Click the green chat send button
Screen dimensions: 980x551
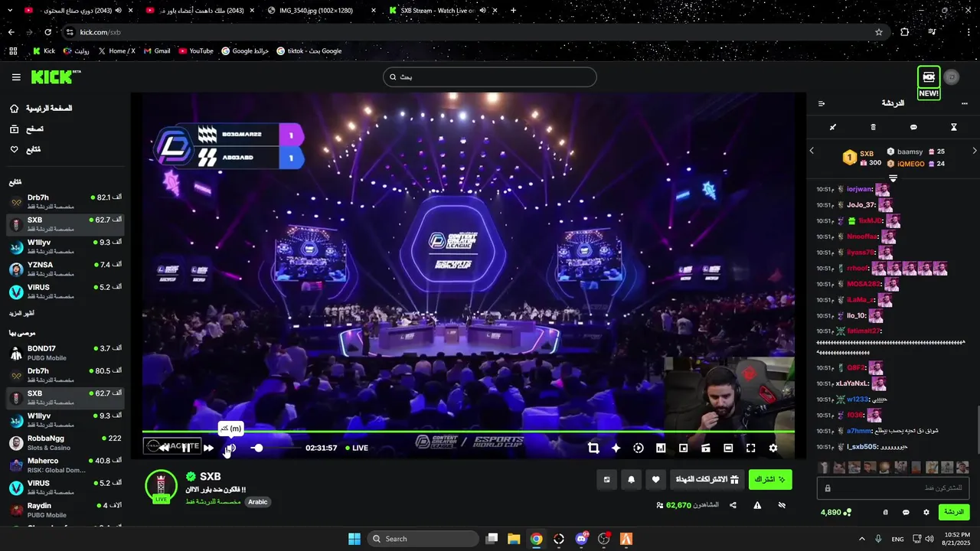(954, 512)
